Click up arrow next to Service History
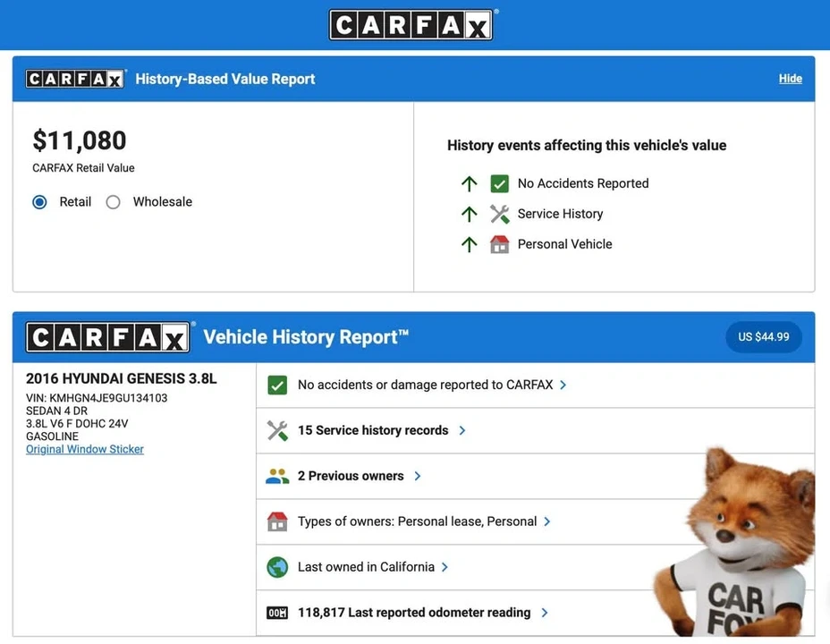Screen dimensions: 830x644 tap(469, 214)
